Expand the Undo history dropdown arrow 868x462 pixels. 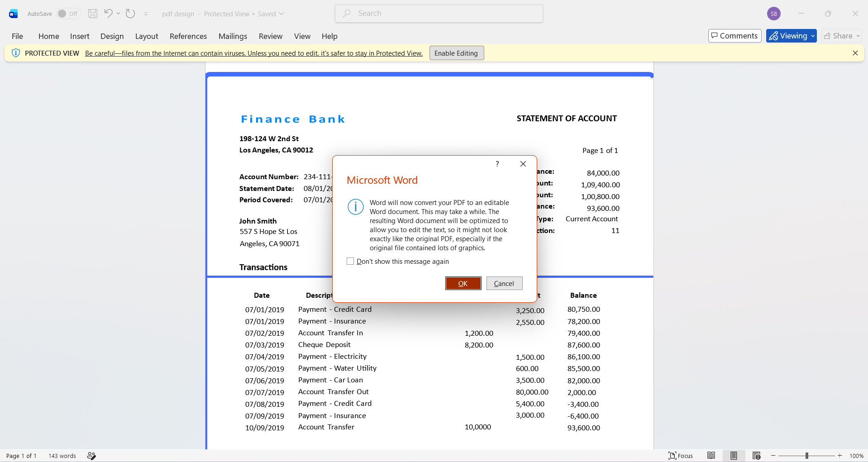click(x=118, y=14)
